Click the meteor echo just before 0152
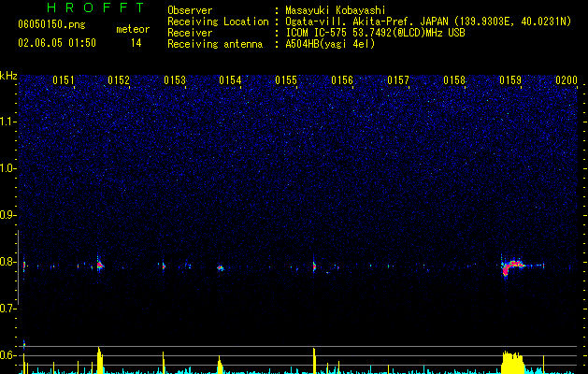 100,266
